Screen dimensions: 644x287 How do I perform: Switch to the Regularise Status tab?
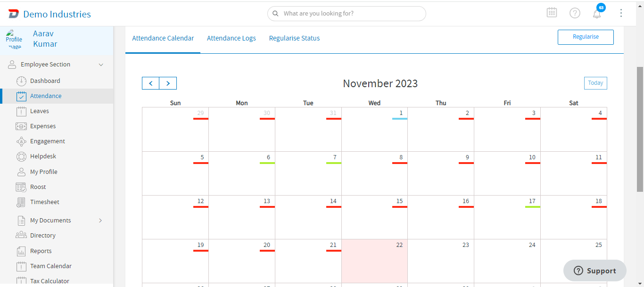[294, 38]
